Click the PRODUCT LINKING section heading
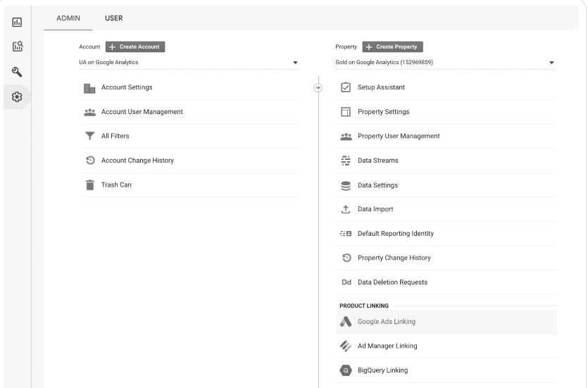The height and width of the screenshot is (388, 588). click(x=364, y=306)
